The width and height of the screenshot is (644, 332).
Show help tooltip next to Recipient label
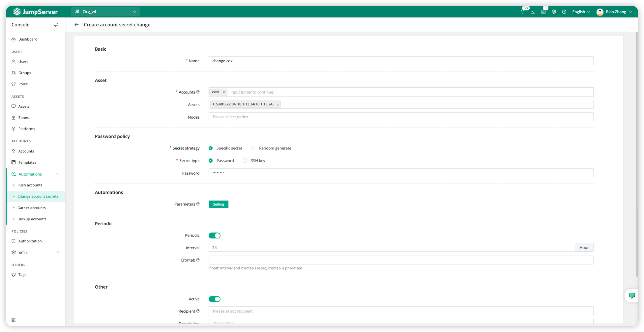point(198,311)
